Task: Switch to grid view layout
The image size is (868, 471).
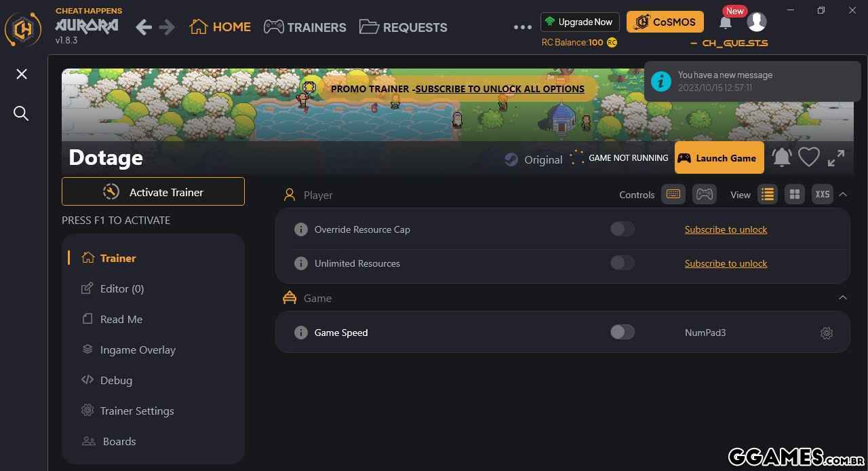Action: tap(795, 195)
